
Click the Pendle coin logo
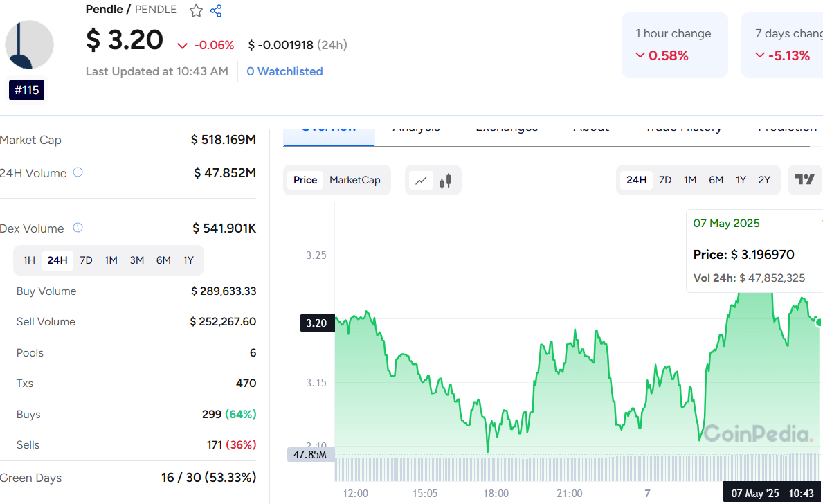[x=29, y=45]
